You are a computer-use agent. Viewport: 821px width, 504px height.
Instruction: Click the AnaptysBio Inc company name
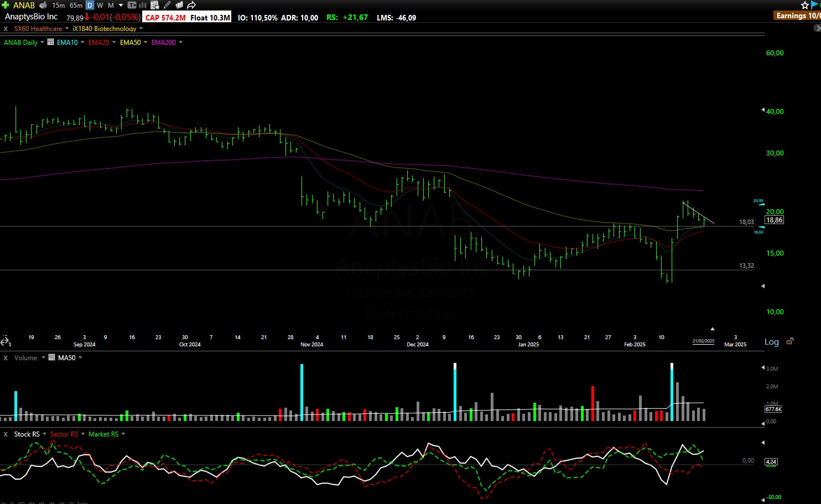(x=31, y=17)
